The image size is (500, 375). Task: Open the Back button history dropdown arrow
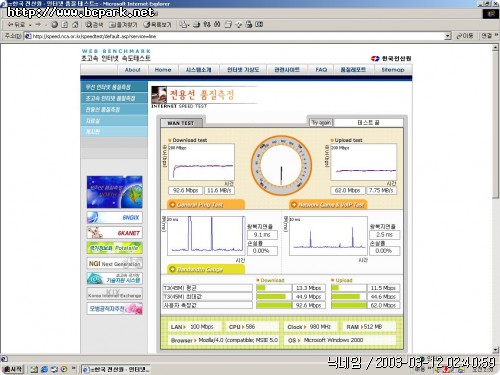tap(30, 25)
